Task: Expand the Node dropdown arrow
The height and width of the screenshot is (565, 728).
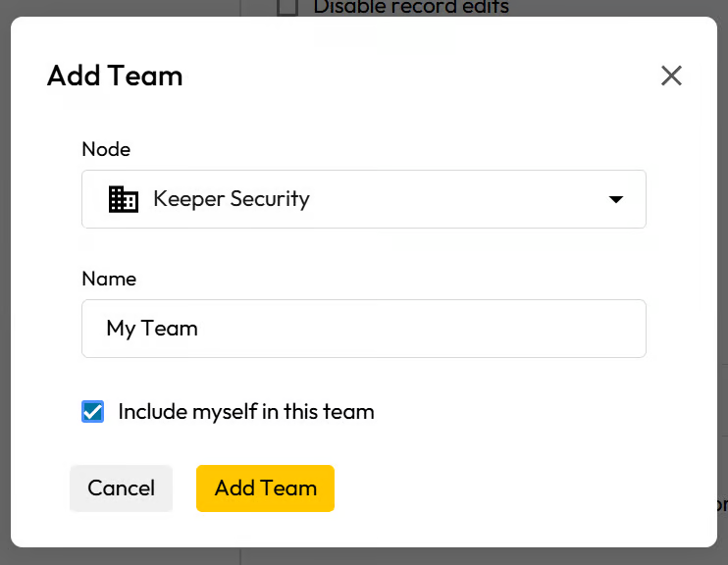Action: pos(616,199)
